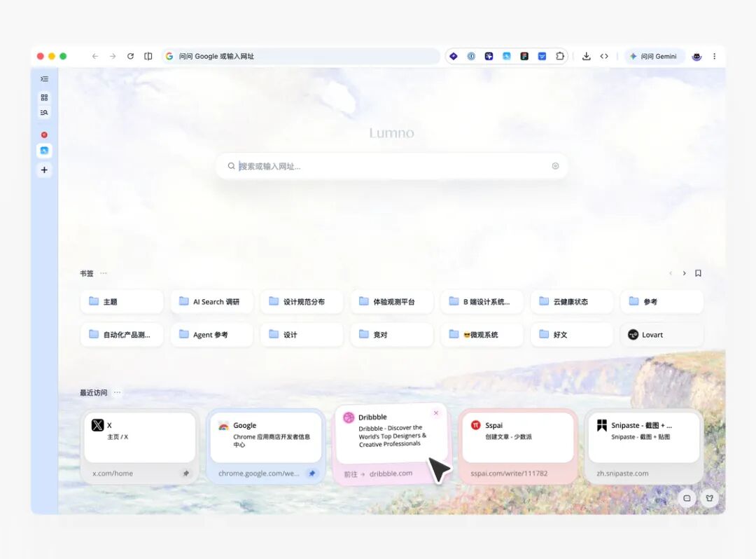Go forward with the right arrow

pos(113,57)
